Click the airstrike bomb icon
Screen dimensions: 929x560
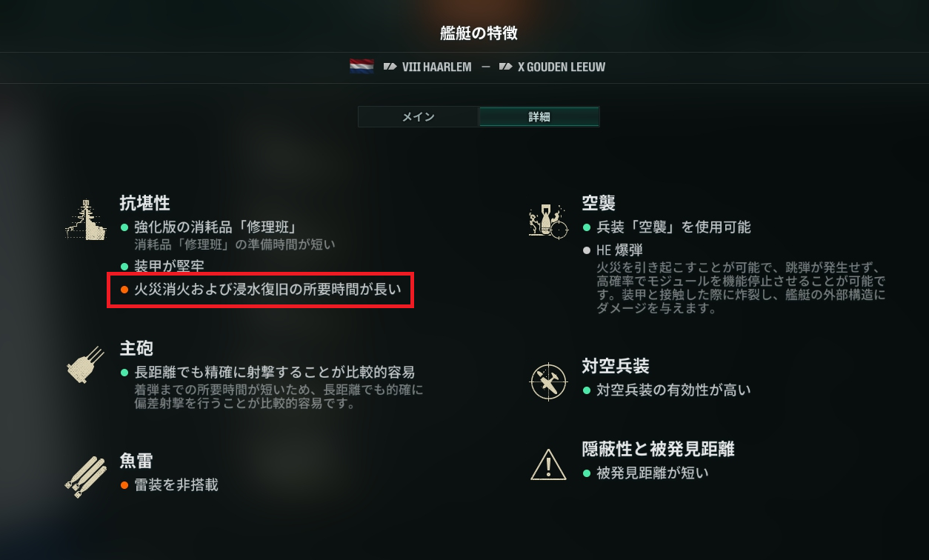coord(548,219)
